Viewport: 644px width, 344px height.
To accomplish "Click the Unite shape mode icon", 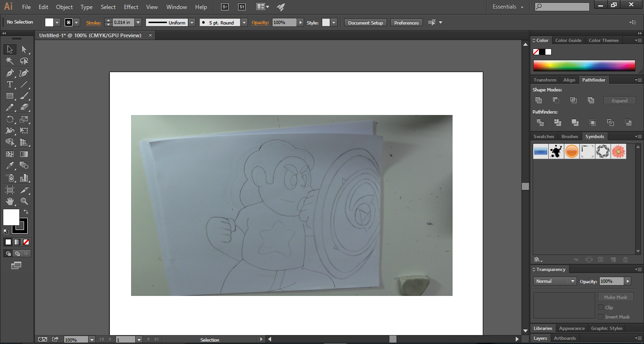I will click(539, 100).
